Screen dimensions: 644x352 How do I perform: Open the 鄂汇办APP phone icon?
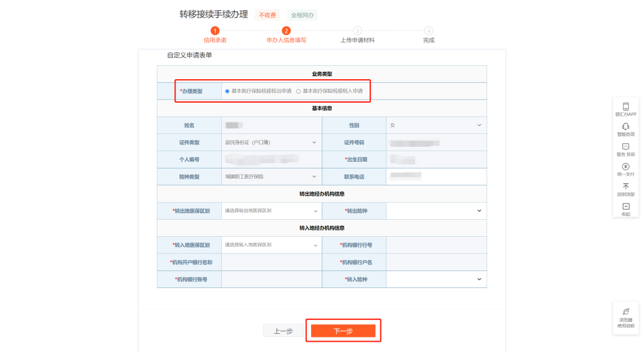[x=625, y=106]
